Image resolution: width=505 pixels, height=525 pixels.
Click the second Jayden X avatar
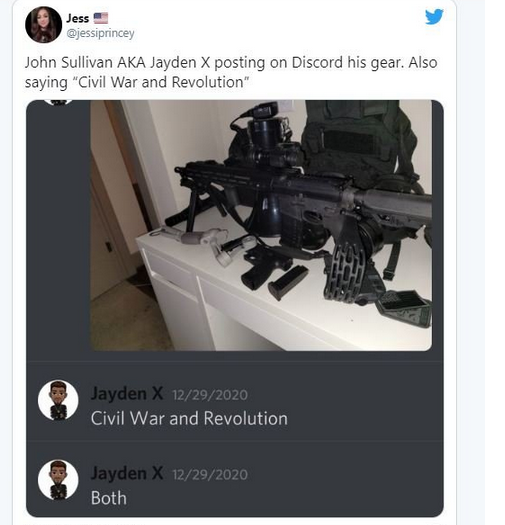tap(58, 479)
